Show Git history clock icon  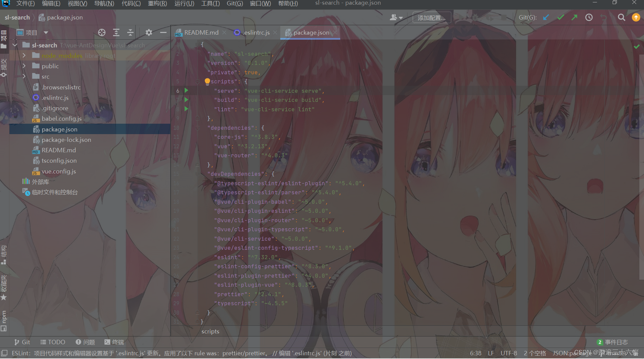point(589,17)
